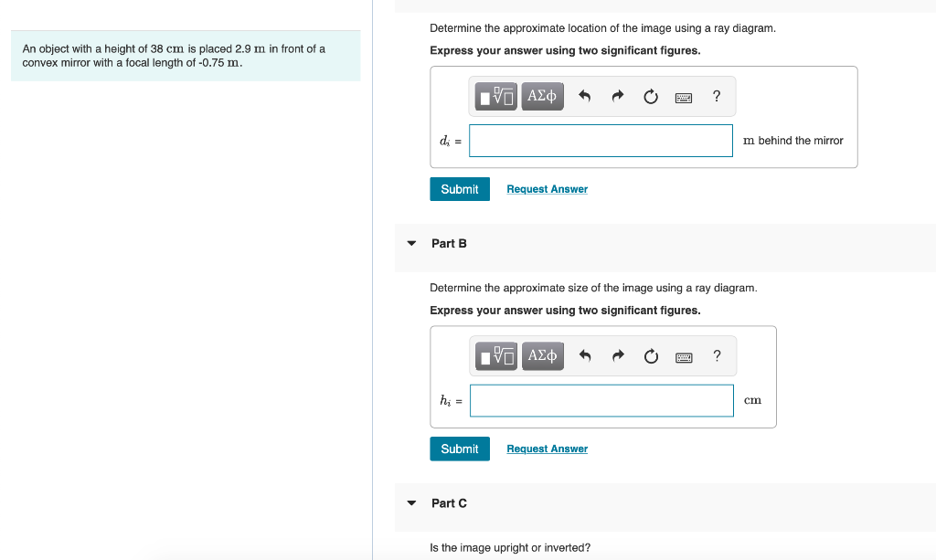Submit the image distance answer
The width and height of the screenshot is (936, 560).
tap(460, 189)
